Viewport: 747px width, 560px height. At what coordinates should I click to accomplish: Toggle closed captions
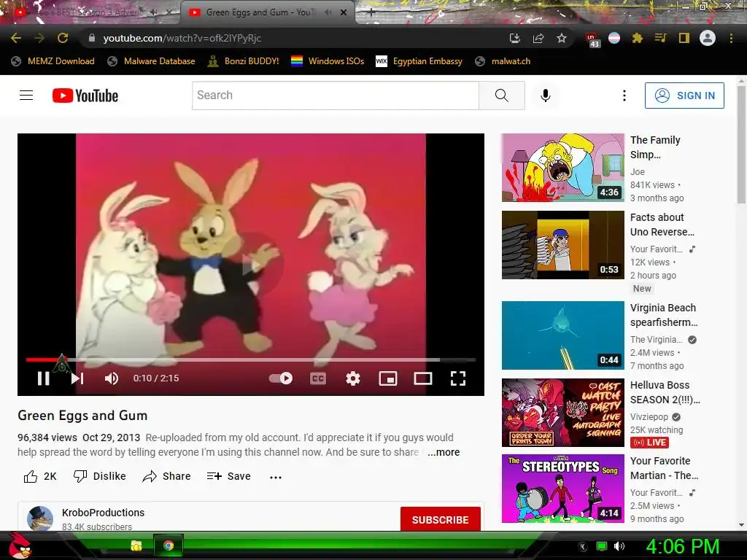pyautogui.click(x=318, y=378)
